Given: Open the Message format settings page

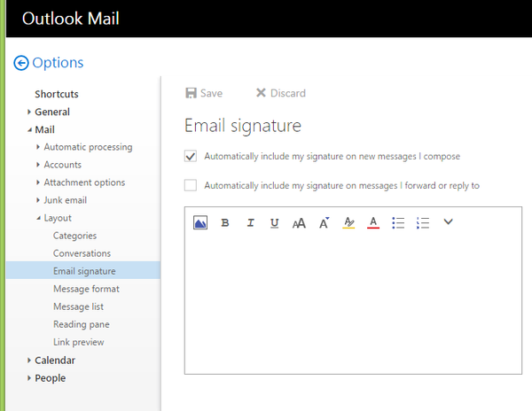Looking at the screenshot, I should 86,289.
